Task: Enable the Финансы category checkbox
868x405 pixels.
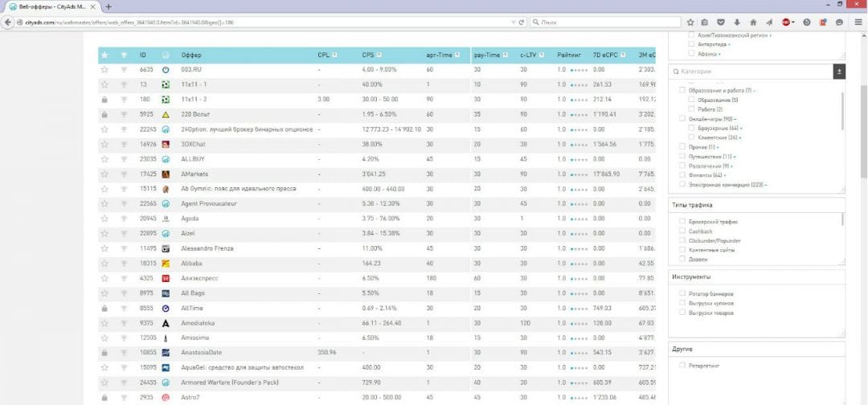Action: coord(682,175)
